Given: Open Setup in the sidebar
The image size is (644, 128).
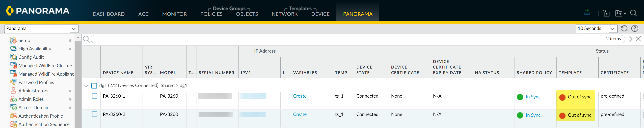Looking at the screenshot, I should point(24,40).
